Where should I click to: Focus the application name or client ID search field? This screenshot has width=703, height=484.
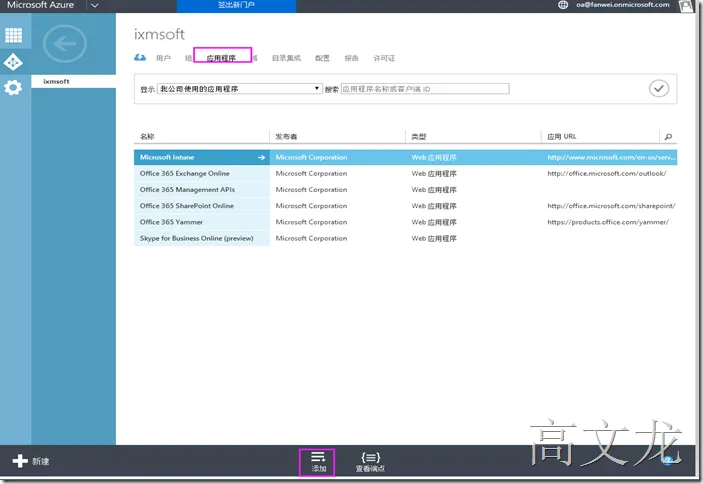[x=425, y=89]
